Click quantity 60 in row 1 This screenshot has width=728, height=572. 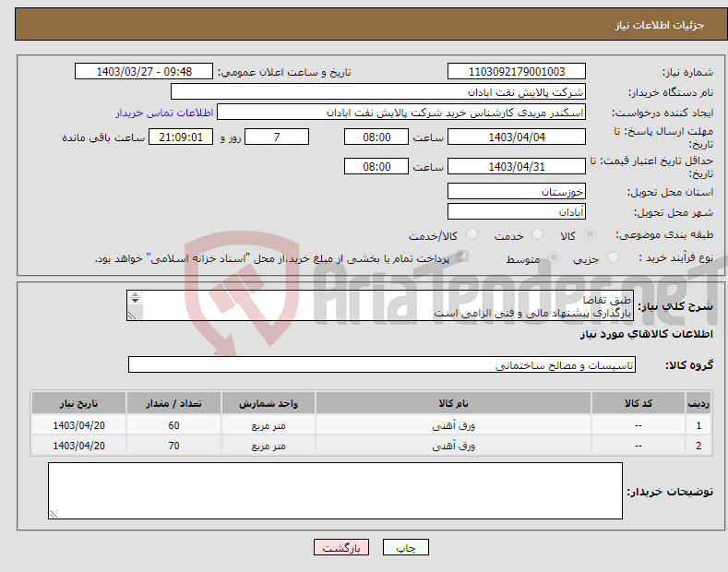(173, 425)
